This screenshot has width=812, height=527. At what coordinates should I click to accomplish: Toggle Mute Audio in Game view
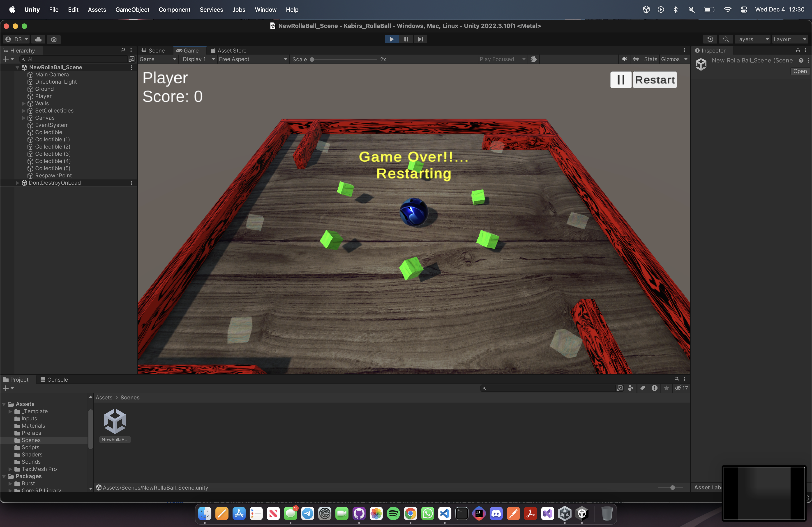tap(624, 59)
